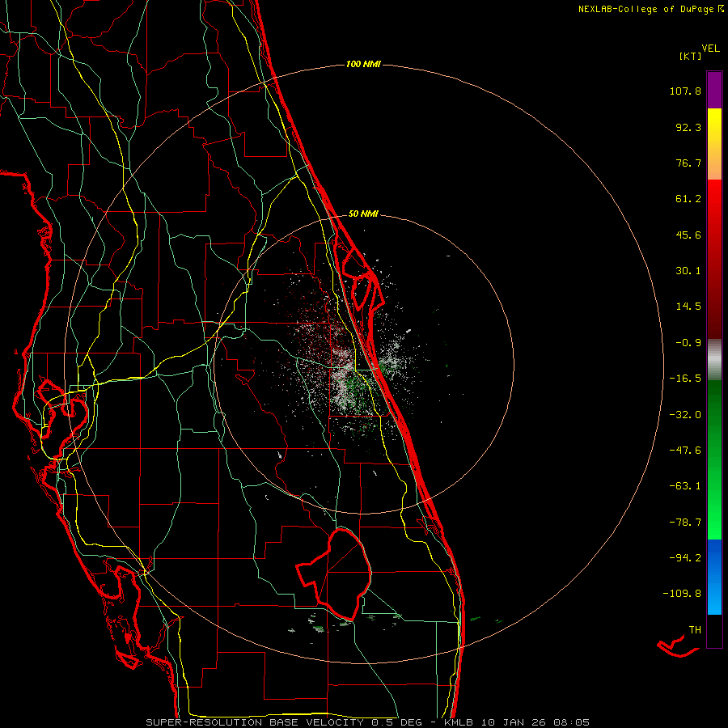The height and width of the screenshot is (728, 728).
Task: Click the purple segment of the velocity color bar
Action: point(714,90)
